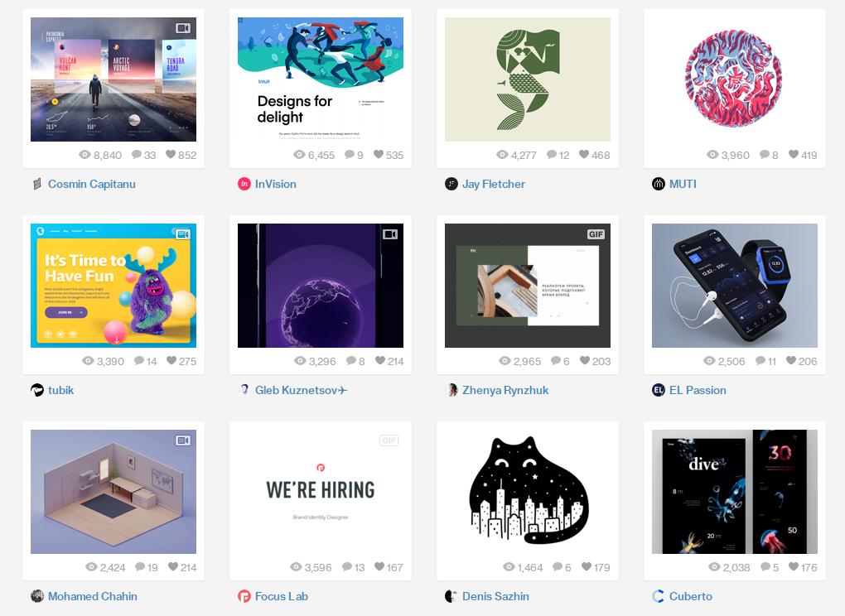845x616 pixels.
Task: Click Cuberto's blue C avatar icon
Action: [x=658, y=596]
